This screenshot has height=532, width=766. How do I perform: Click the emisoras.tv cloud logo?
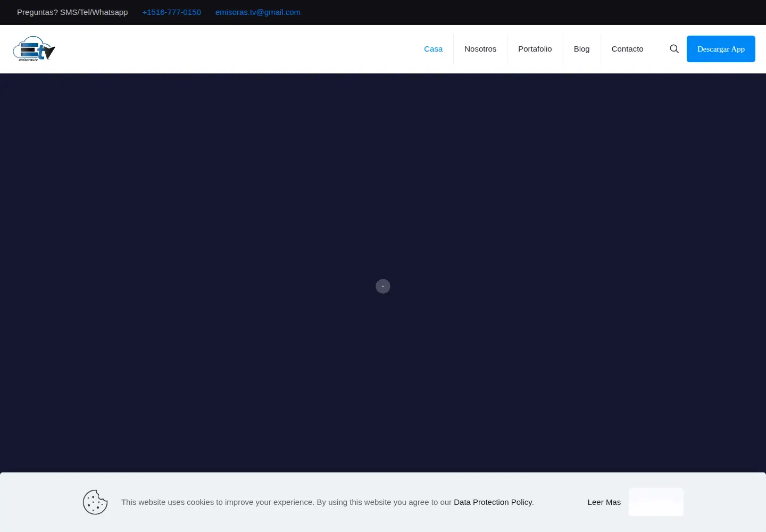click(34, 49)
